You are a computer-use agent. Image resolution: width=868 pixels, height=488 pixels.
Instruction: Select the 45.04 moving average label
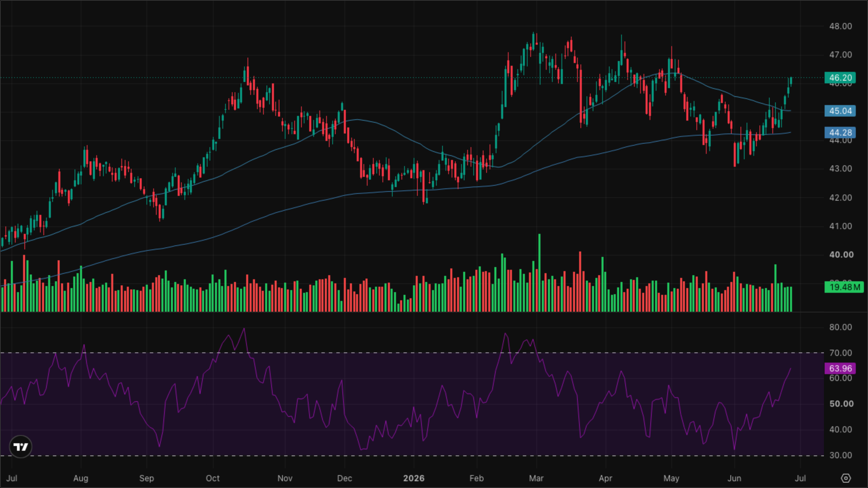pyautogui.click(x=840, y=111)
